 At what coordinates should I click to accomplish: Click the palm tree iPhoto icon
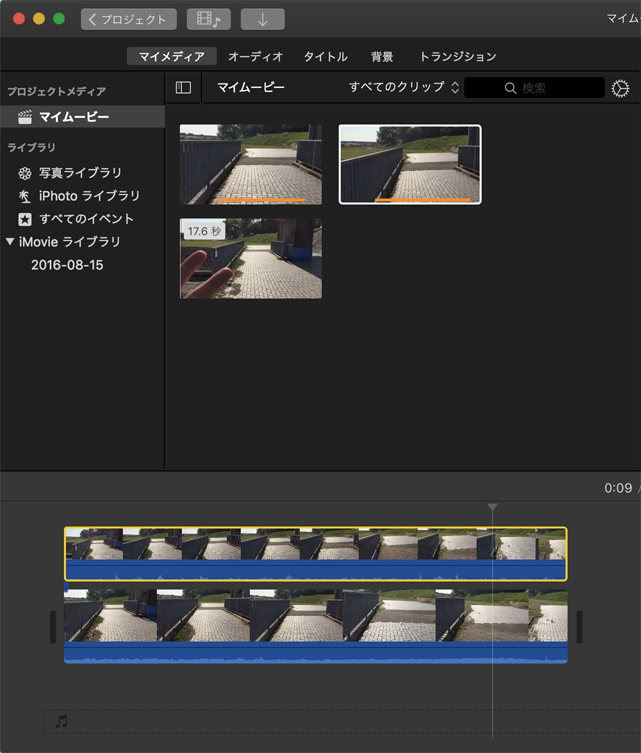coord(24,196)
